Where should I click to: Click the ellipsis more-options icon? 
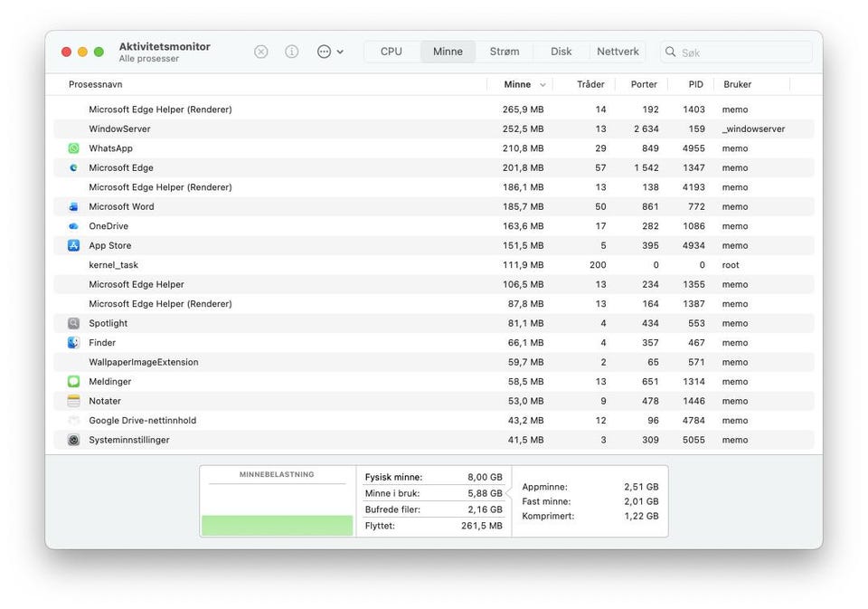pyautogui.click(x=324, y=52)
